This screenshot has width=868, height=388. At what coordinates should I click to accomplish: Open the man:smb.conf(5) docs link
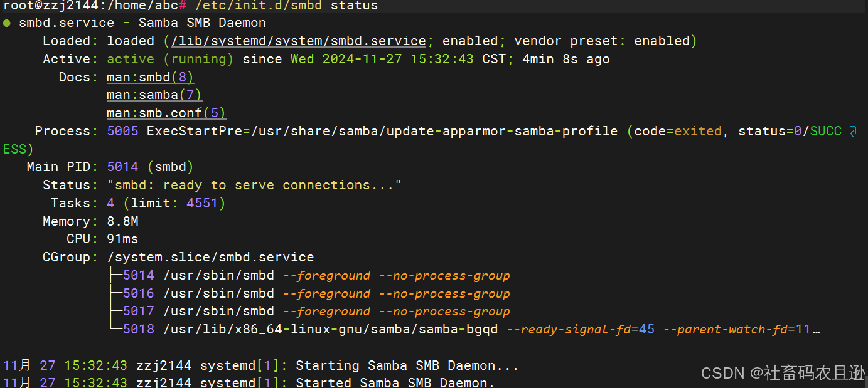click(166, 113)
